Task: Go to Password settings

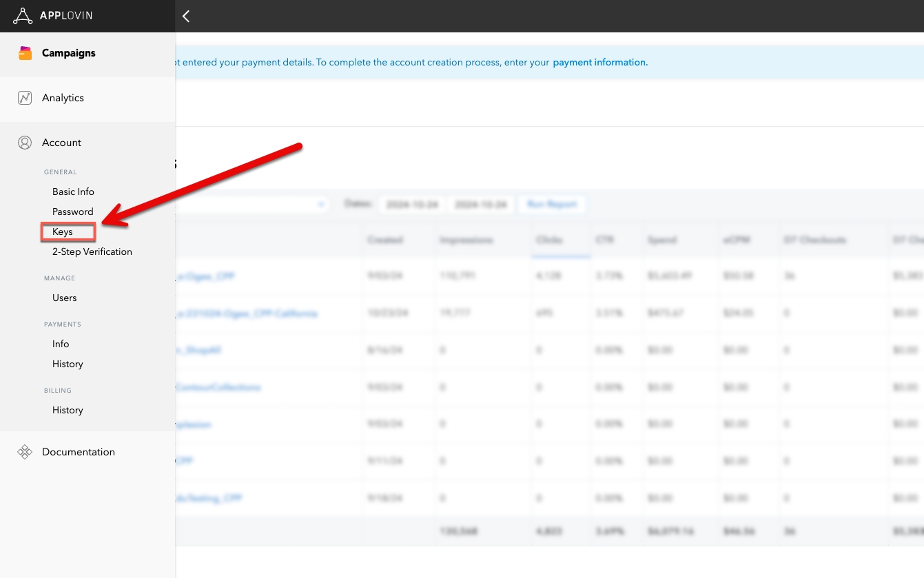Action: pyautogui.click(x=72, y=211)
